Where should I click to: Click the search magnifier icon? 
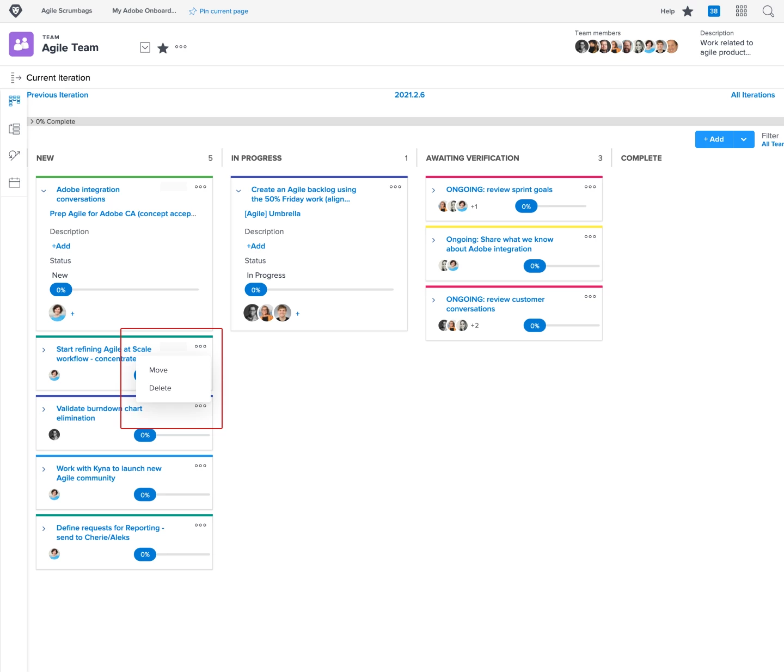(x=768, y=11)
